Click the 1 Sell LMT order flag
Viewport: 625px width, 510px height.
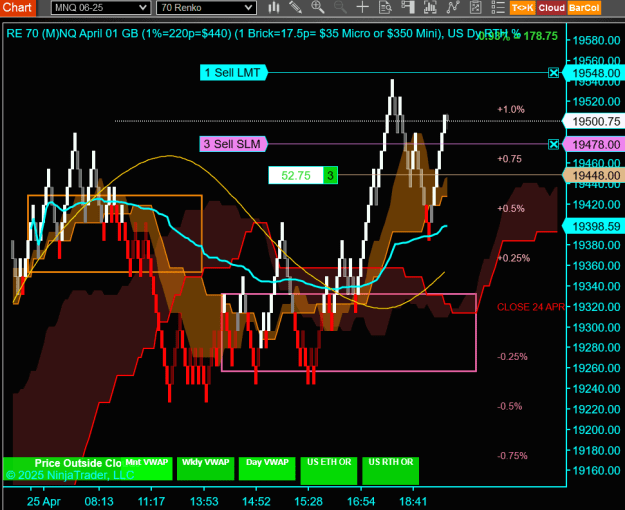tap(233, 73)
